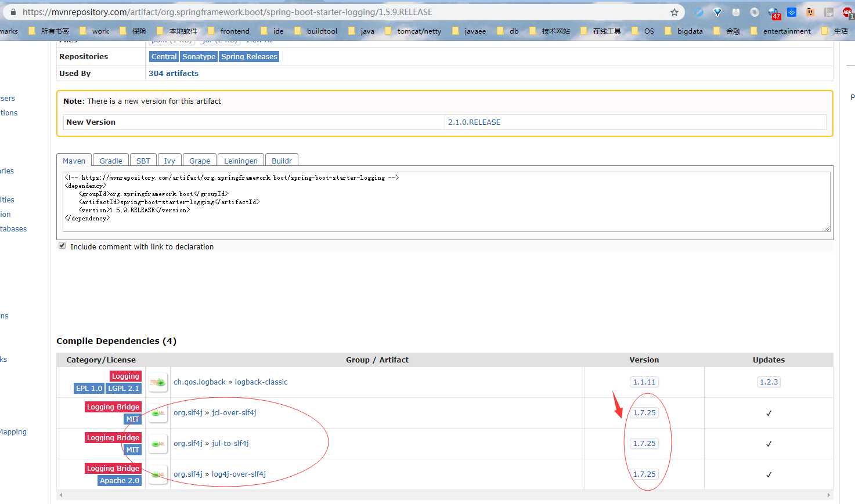Open version 1.7.25 in log4j-over-slf4j row
The image size is (855, 504).
coord(644,474)
